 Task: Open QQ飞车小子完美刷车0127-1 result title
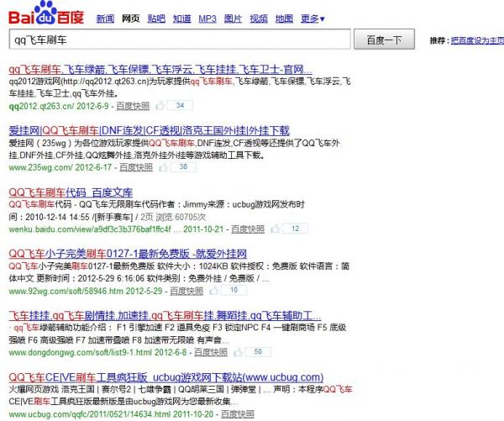tap(128, 254)
